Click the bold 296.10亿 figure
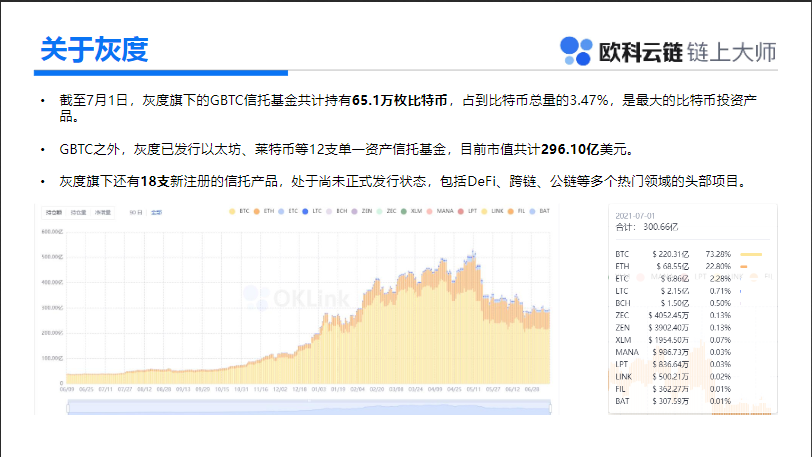This screenshot has height=457, width=812. pos(570,150)
